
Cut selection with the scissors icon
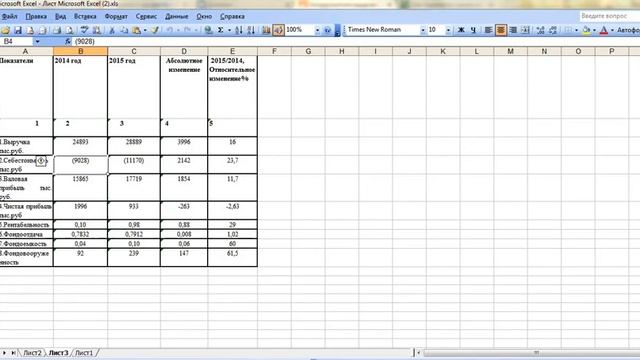pos(112,30)
